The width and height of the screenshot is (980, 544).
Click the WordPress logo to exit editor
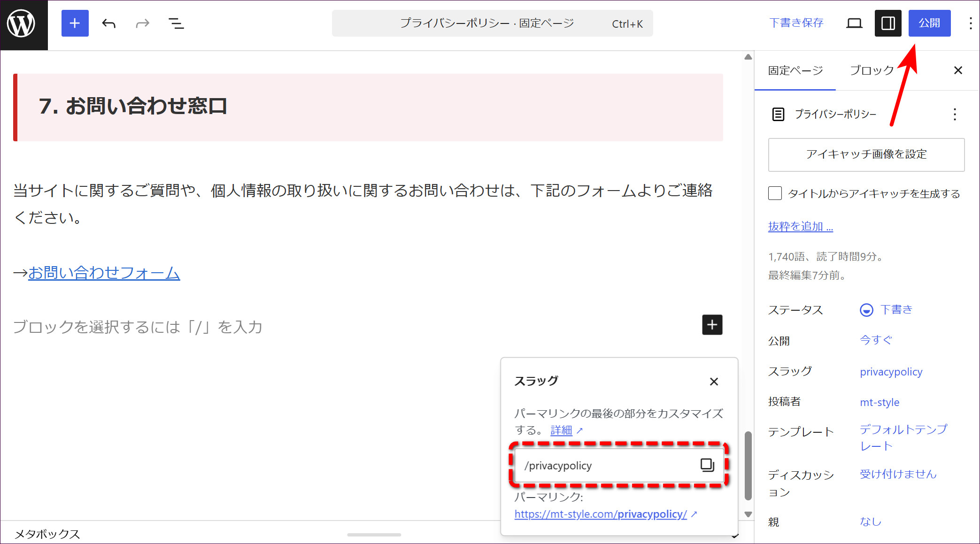(x=22, y=23)
